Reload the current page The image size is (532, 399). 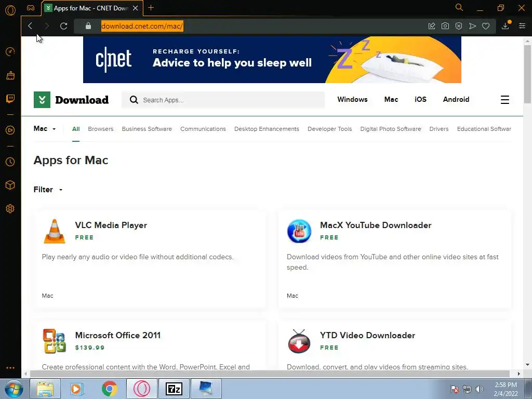(63, 26)
